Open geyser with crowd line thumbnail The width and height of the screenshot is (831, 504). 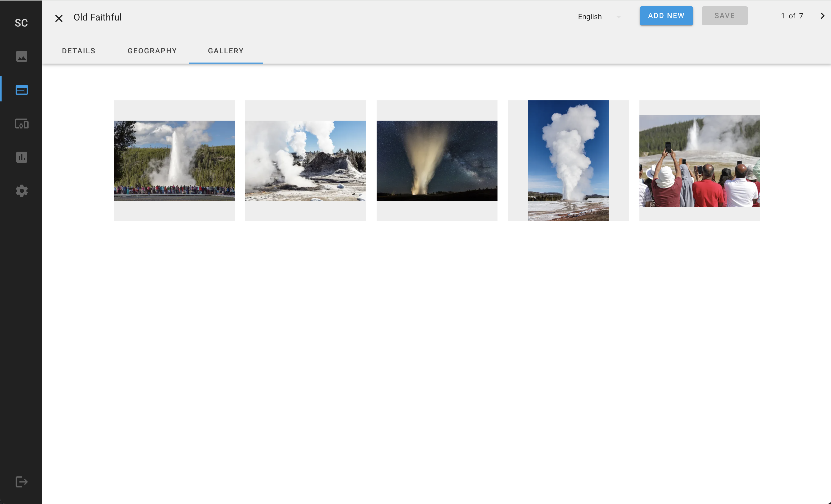(x=174, y=161)
